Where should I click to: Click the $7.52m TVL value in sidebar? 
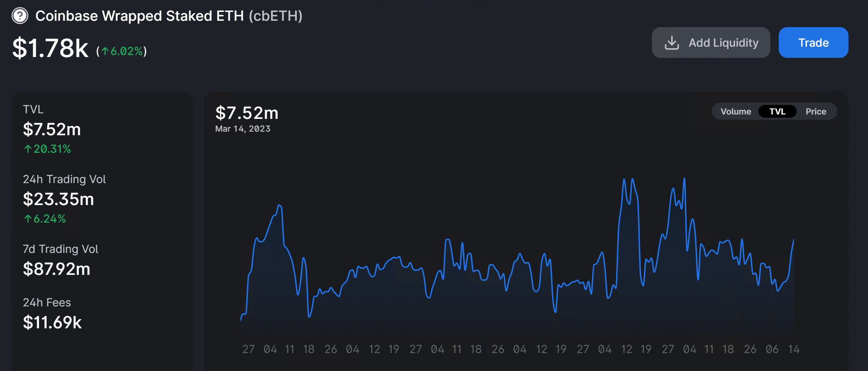[52, 130]
